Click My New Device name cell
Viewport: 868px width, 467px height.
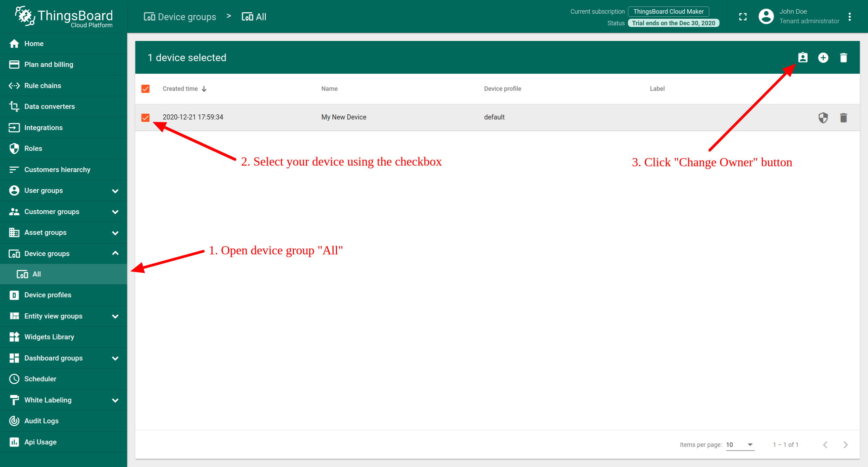344,117
